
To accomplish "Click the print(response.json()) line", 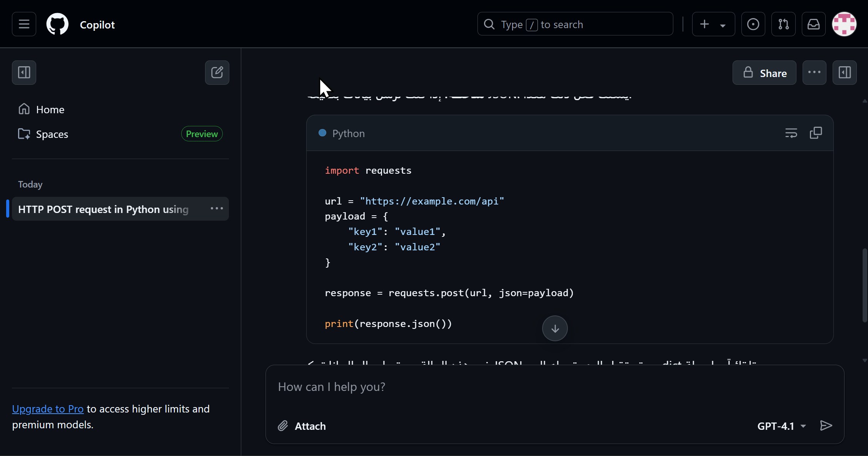I will (x=388, y=324).
